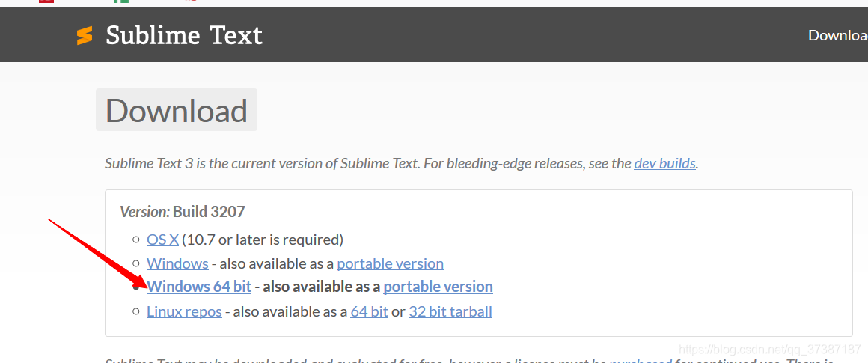Image resolution: width=868 pixels, height=363 pixels.
Task: Click the red favicon in the top bar
Action: (46, 1)
